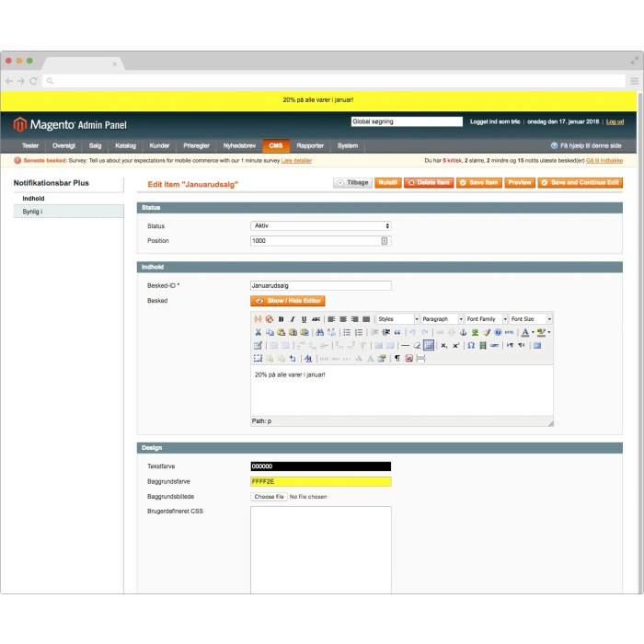644x644 pixels.
Task: Click the Tekstfarve black color field
Action: [321, 466]
